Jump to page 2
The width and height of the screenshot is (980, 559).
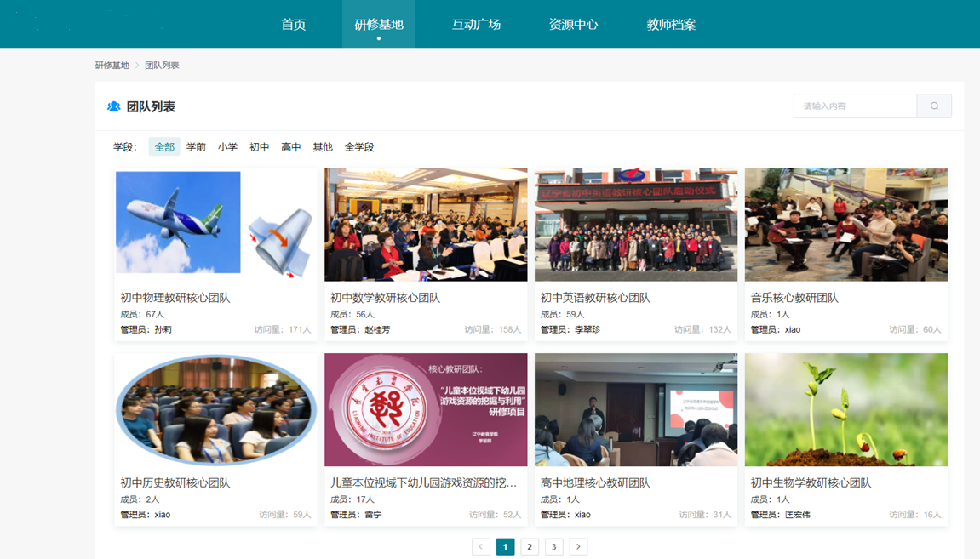[530, 547]
